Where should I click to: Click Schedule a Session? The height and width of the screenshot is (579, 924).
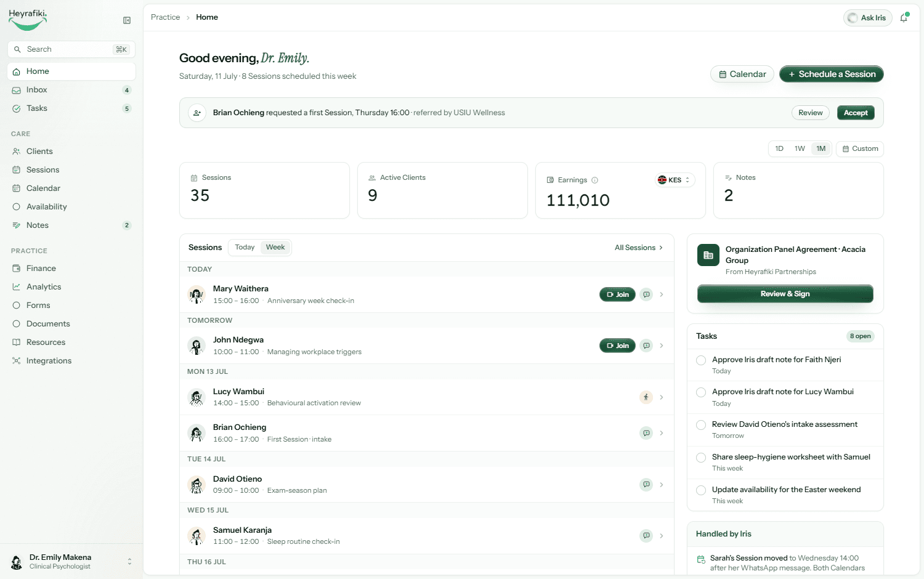(832, 74)
